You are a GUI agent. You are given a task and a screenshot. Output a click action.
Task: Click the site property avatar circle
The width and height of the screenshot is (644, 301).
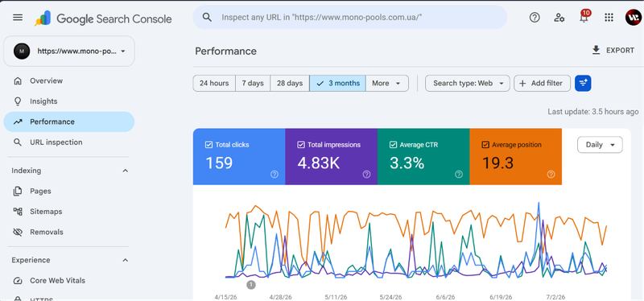(x=22, y=52)
